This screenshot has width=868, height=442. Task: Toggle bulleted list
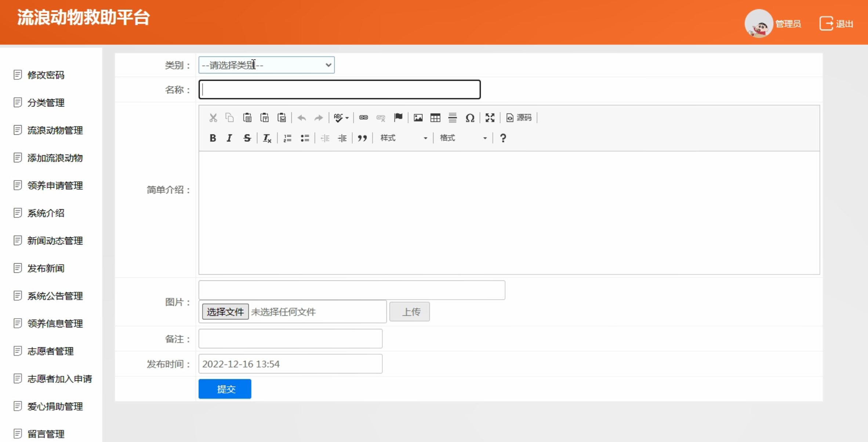click(305, 138)
